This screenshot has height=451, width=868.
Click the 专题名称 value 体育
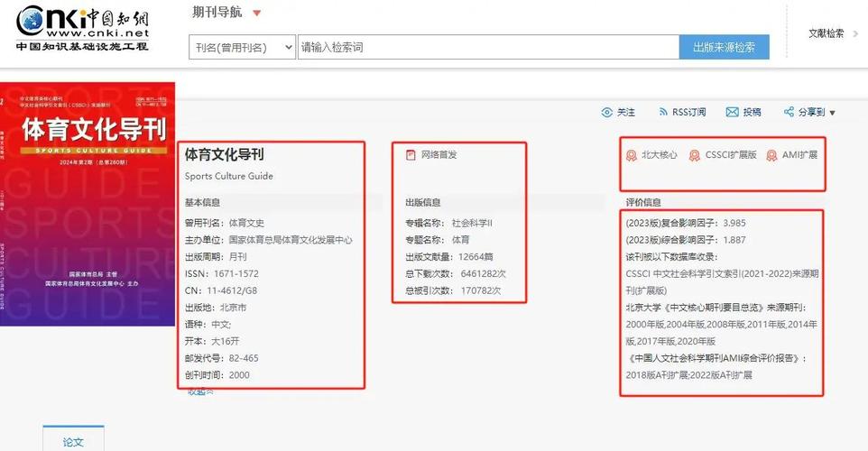pos(460,240)
